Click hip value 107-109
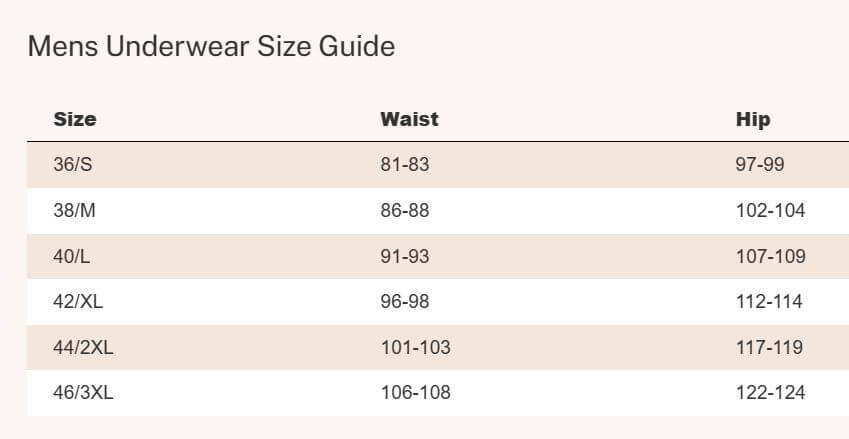This screenshot has width=849, height=439. coord(770,256)
